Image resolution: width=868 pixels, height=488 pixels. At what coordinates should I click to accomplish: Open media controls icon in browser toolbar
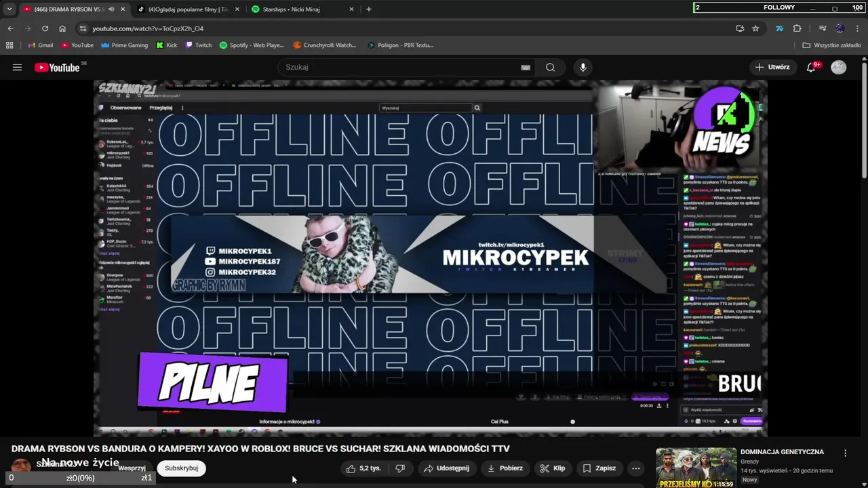pyautogui.click(x=823, y=28)
